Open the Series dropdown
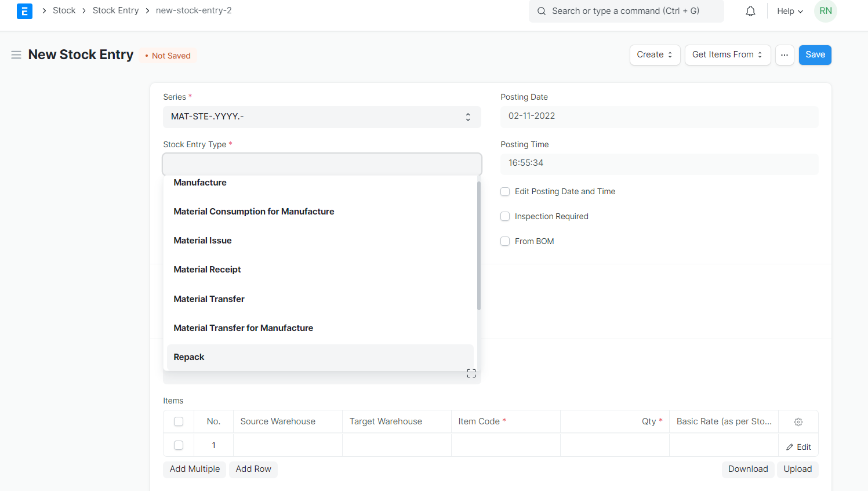 322,117
